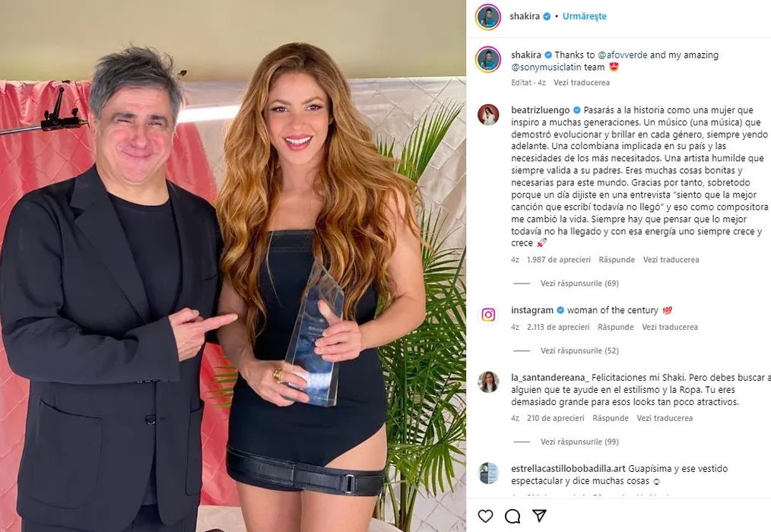Follow shakira with the Urmărește button
Viewport: 771px width, 532px height.
[x=584, y=16]
